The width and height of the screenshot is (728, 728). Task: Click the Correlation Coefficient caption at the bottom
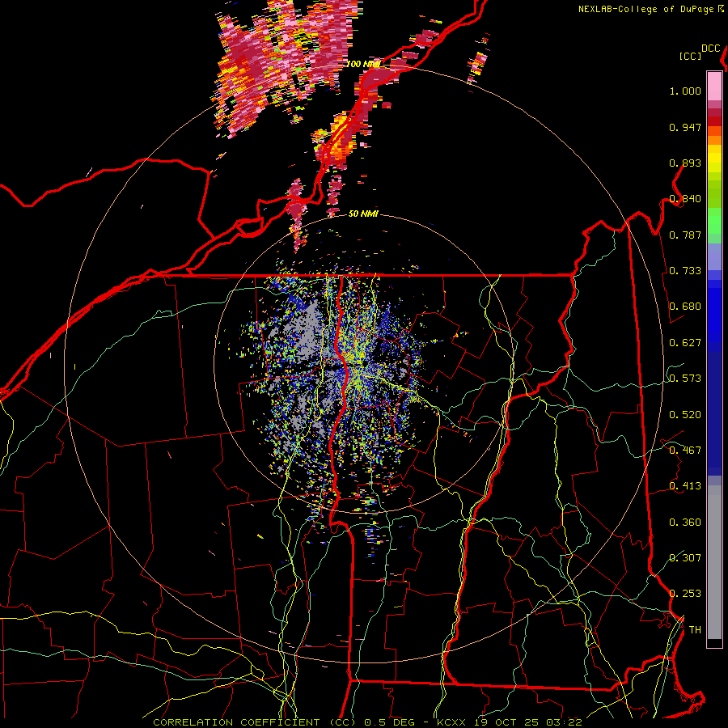(x=367, y=722)
